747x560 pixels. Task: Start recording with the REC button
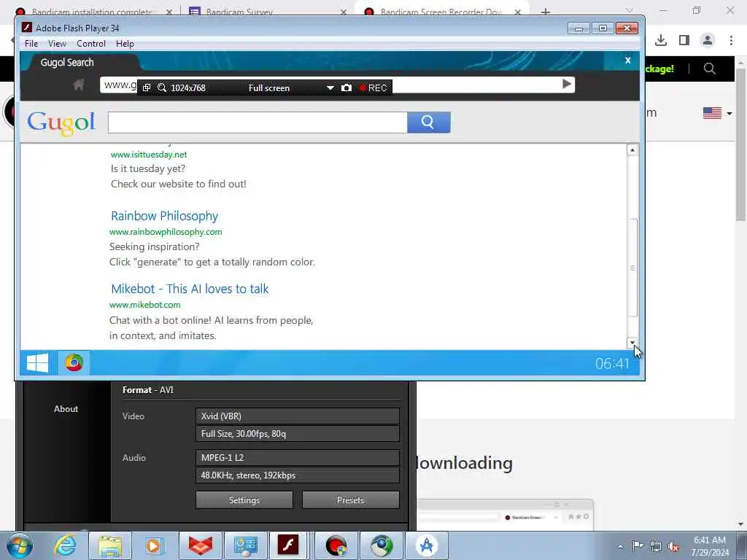click(373, 87)
